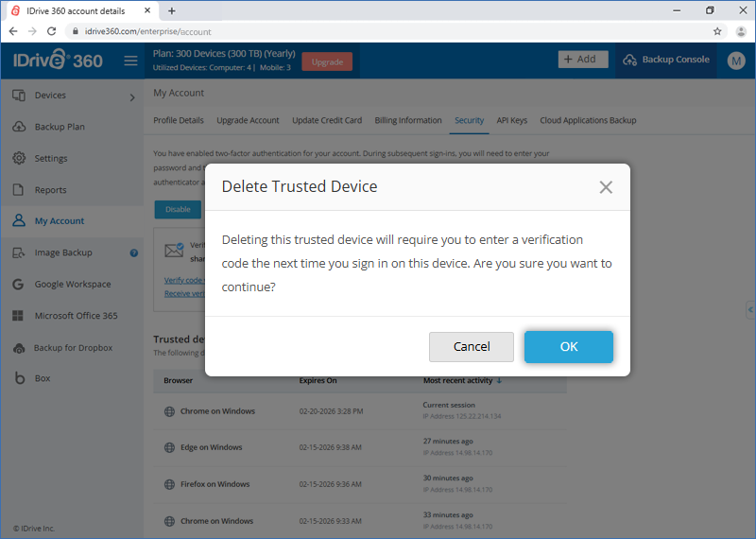Open the hamburger menu beside IDrive 360
756x539 pixels.
coord(130,61)
